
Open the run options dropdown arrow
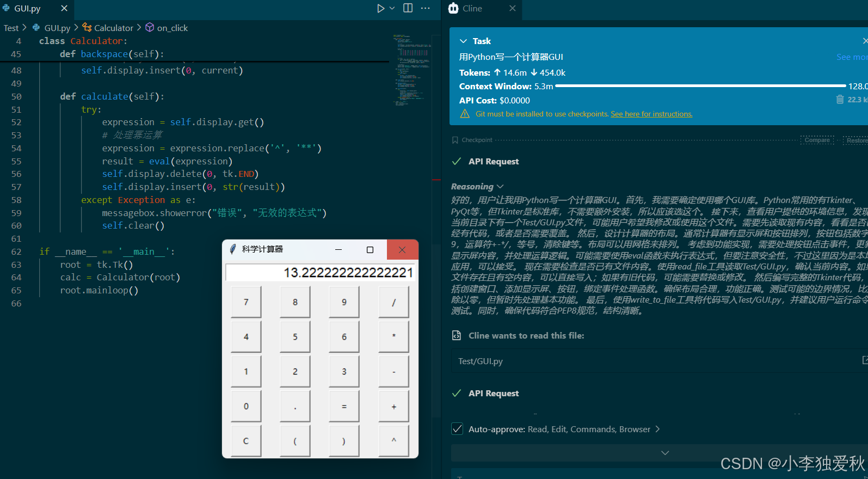click(x=392, y=8)
